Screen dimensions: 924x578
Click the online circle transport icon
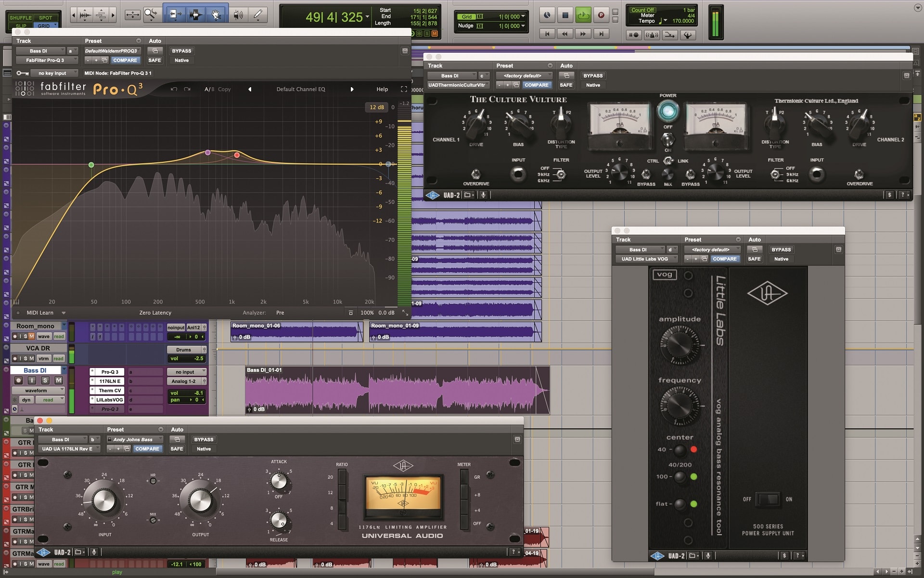pyautogui.click(x=547, y=15)
